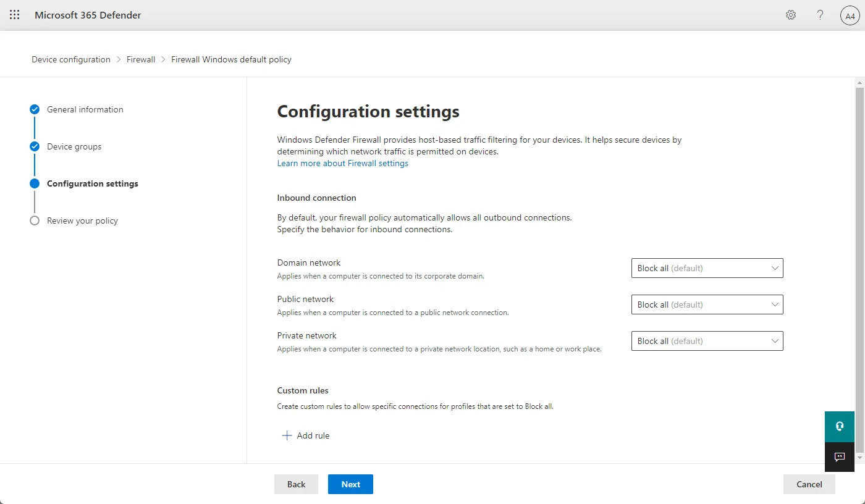Go to Device configuration breadcrumb
Viewport: 865px width, 504px height.
click(x=71, y=59)
